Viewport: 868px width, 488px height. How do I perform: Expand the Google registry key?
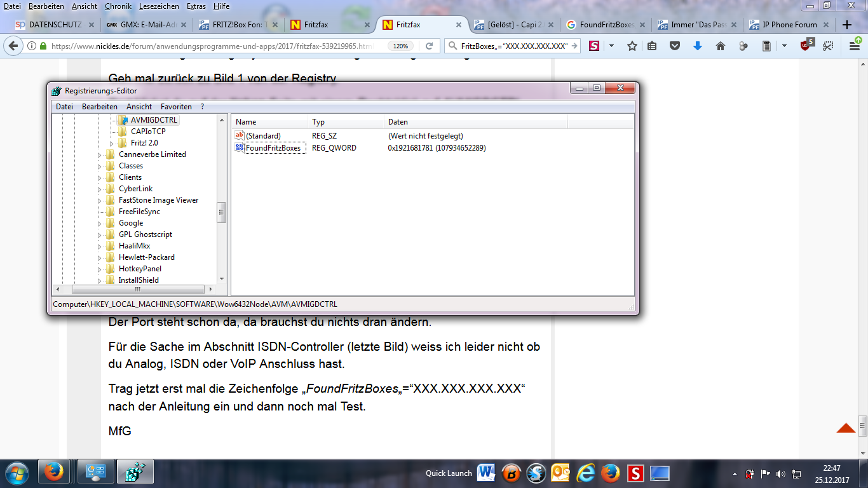coord(100,223)
